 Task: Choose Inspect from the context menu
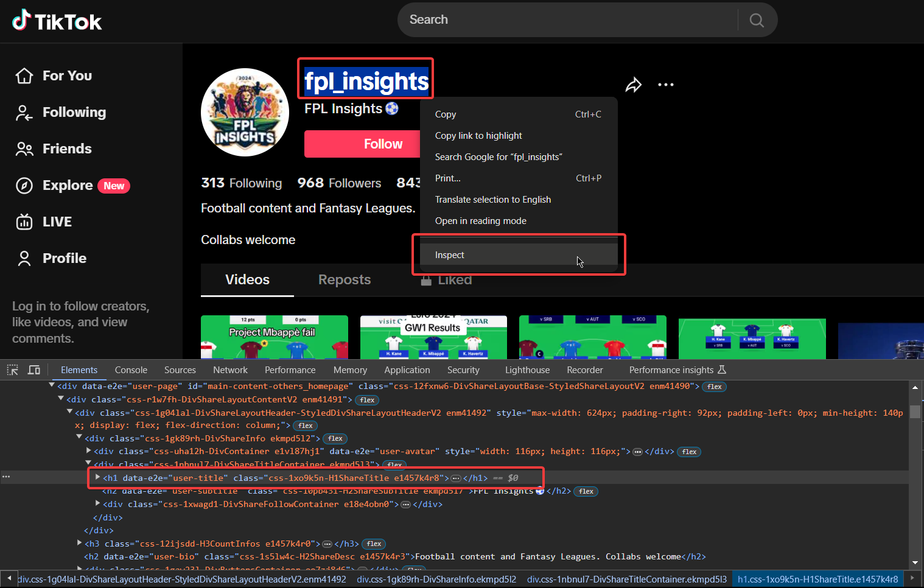point(449,254)
